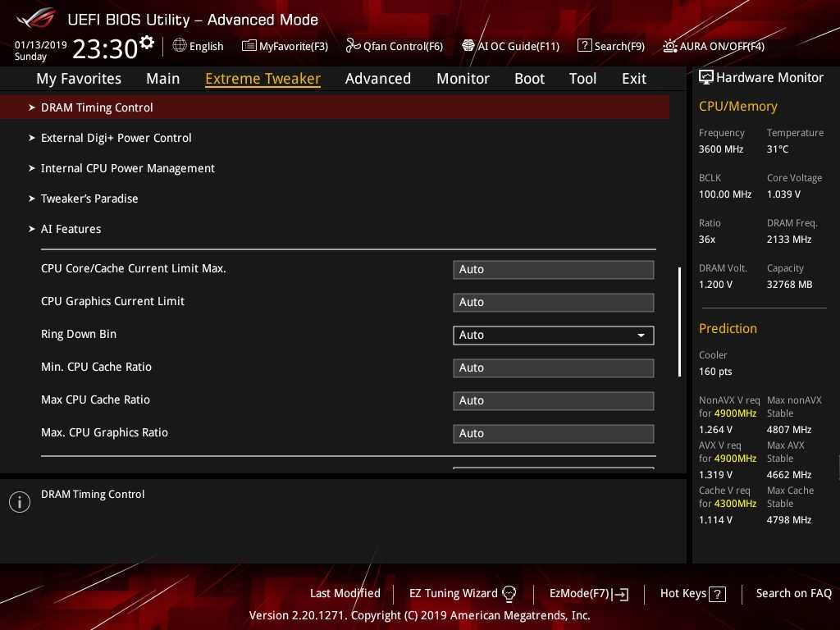Open the Monitor tab
This screenshot has width=840, height=630.
coord(463,79)
